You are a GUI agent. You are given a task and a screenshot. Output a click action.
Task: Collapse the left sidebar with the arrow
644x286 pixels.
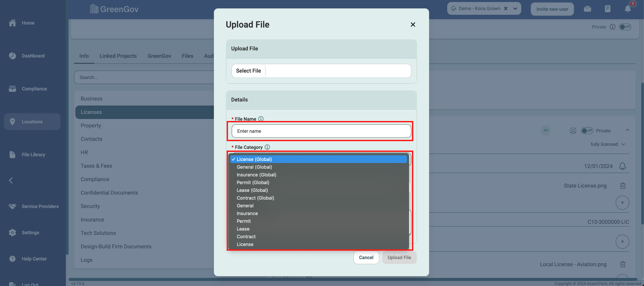click(11, 180)
